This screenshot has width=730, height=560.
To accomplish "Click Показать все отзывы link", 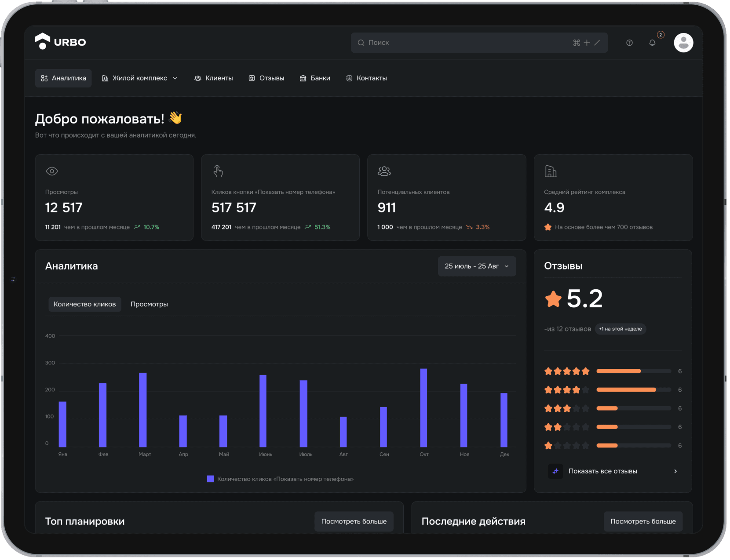I will click(x=603, y=471).
